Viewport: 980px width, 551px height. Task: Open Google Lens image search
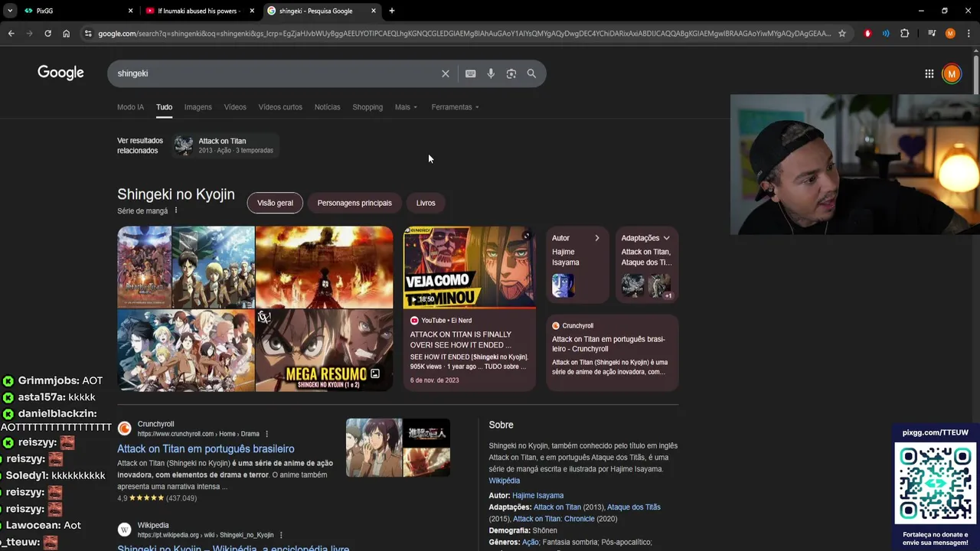point(511,73)
